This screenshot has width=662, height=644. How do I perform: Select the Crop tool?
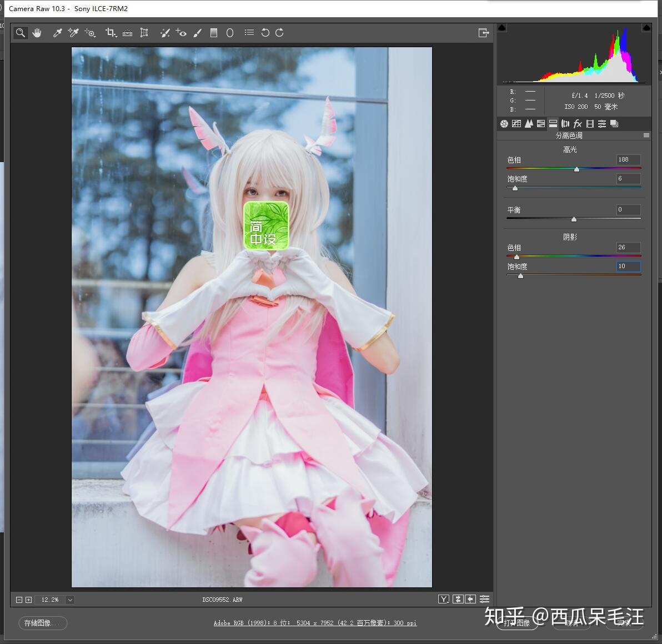pyautogui.click(x=111, y=33)
